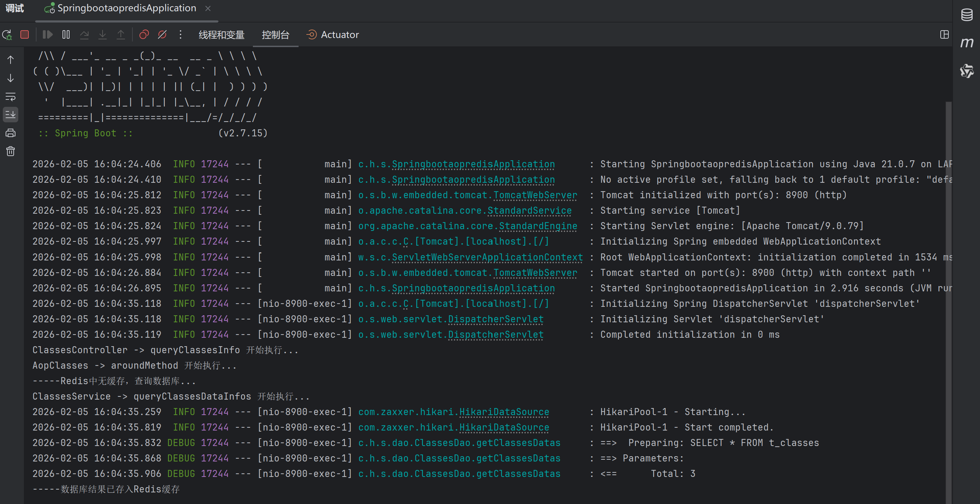Switch to the 线程和变量 tab
The width and height of the screenshot is (980, 504).
coord(221,35)
